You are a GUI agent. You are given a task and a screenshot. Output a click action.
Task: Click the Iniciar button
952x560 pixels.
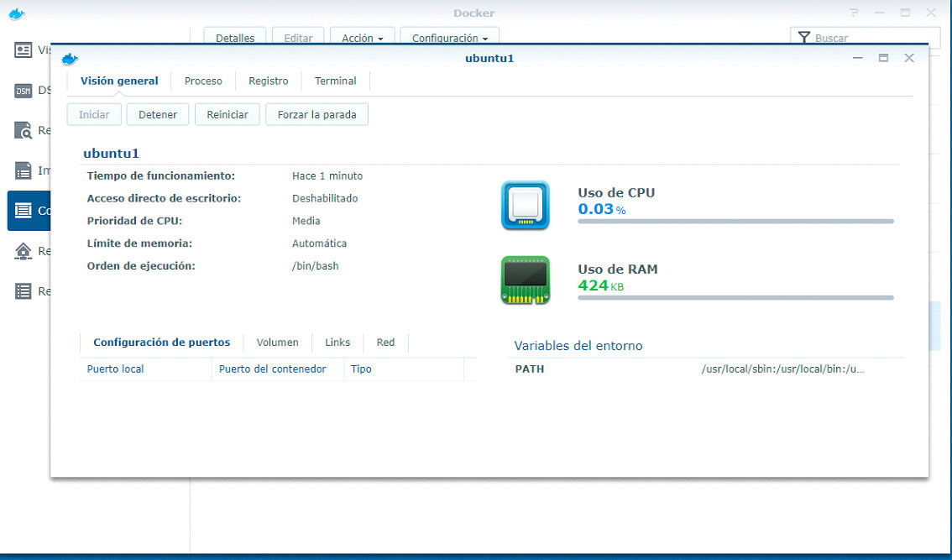click(94, 114)
